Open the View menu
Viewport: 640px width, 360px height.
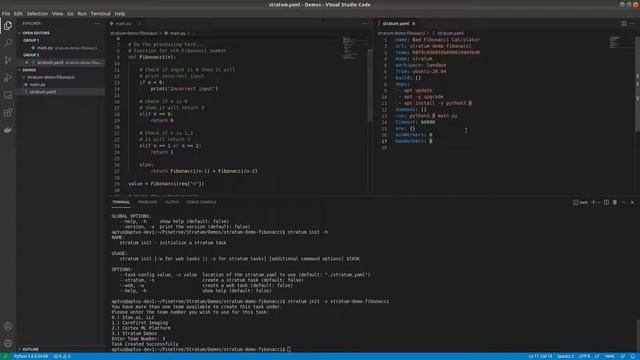click(57, 13)
